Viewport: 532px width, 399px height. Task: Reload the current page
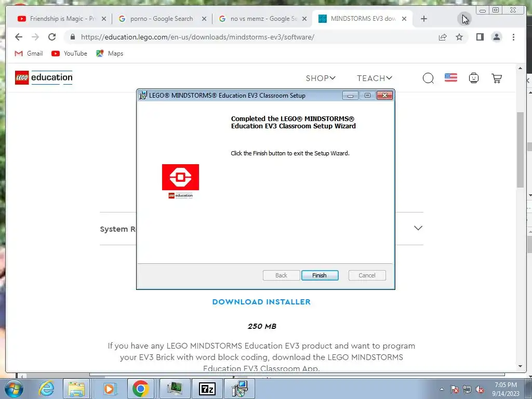[52, 37]
